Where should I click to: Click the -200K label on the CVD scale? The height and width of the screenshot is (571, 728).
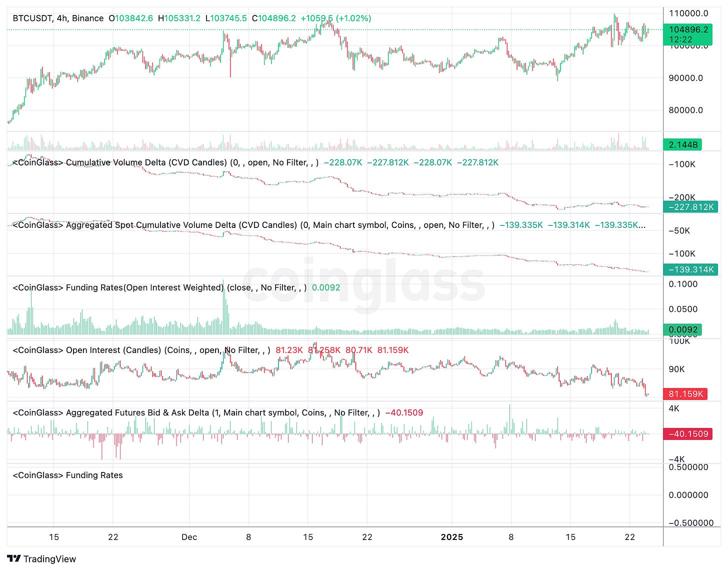tap(682, 197)
